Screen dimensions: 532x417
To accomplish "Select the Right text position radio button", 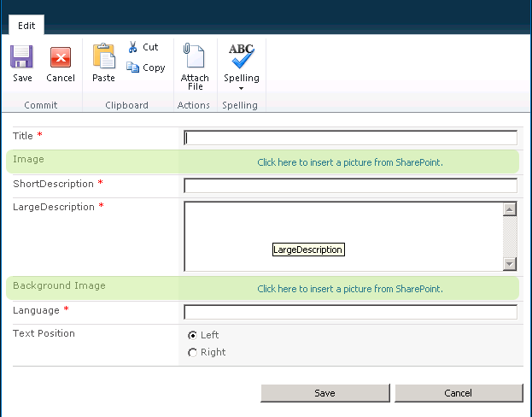I will tap(192, 352).
